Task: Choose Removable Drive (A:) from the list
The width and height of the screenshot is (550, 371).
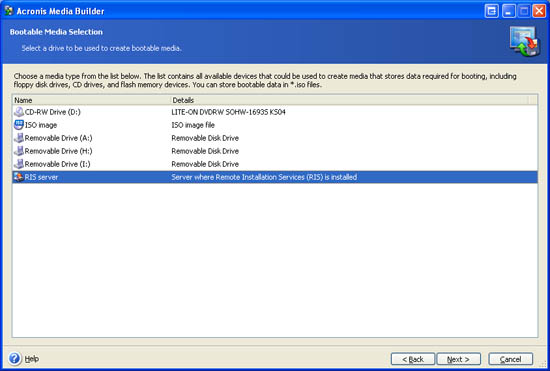Action: pos(275,138)
